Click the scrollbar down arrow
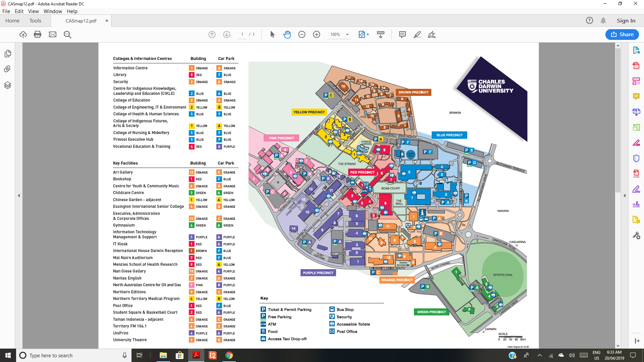The height and width of the screenshot is (362, 644). 618,346
